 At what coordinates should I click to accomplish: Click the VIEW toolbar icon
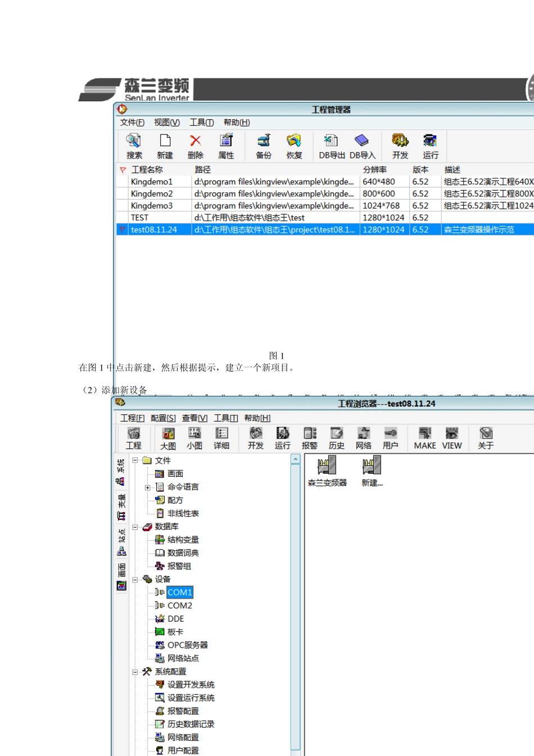coord(452,438)
